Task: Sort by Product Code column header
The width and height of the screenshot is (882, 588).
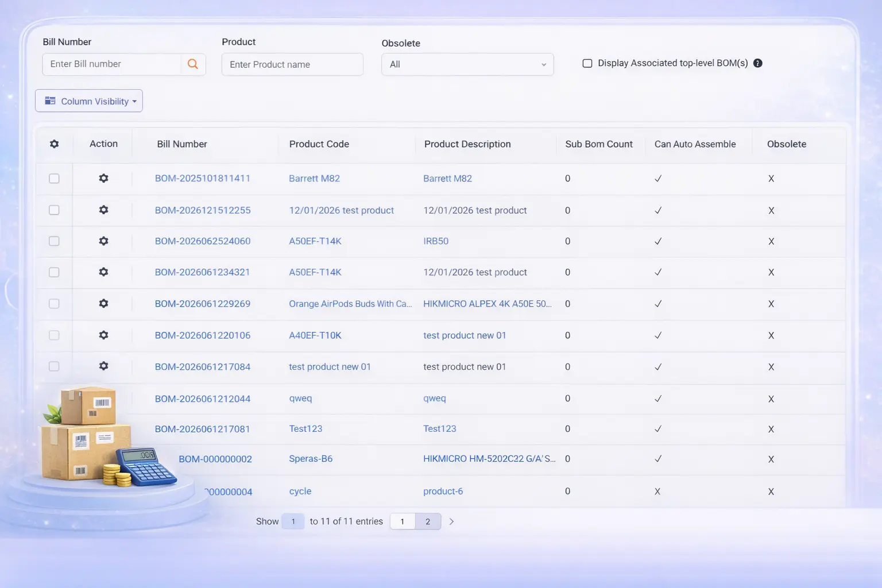Action: point(319,144)
